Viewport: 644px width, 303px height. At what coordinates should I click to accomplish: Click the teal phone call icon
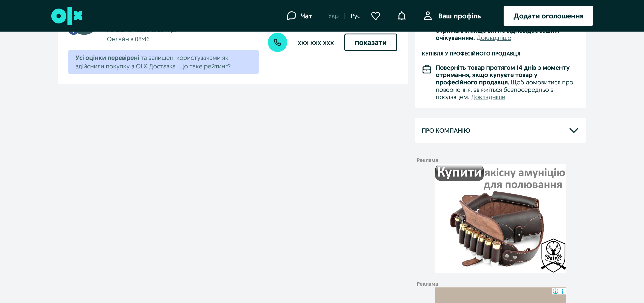pyautogui.click(x=278, y=42)
